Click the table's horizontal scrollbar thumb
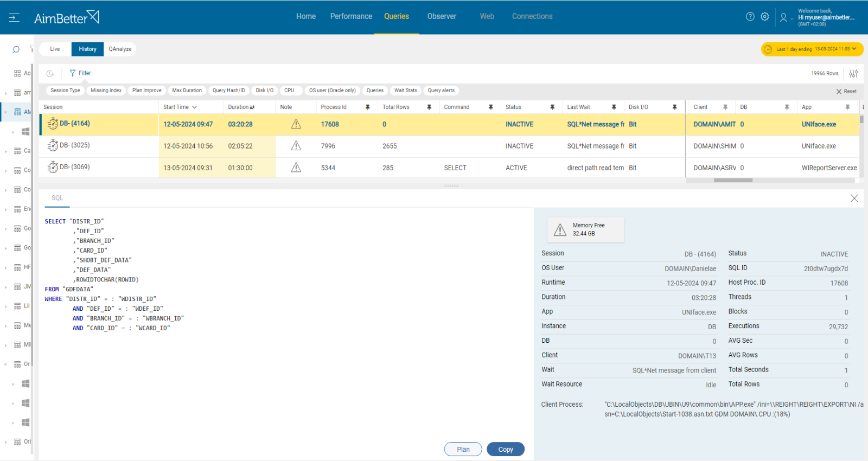The image size is (868, 461). (x=733, y=181)
